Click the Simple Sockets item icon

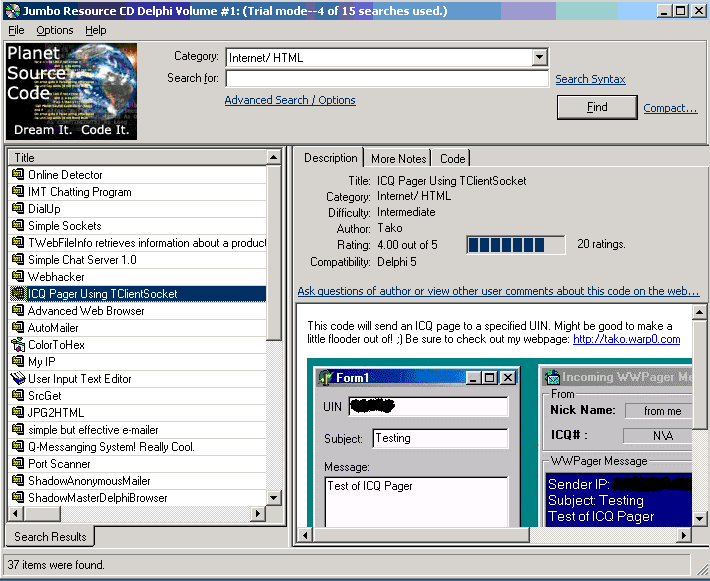[x=18, y=226]
